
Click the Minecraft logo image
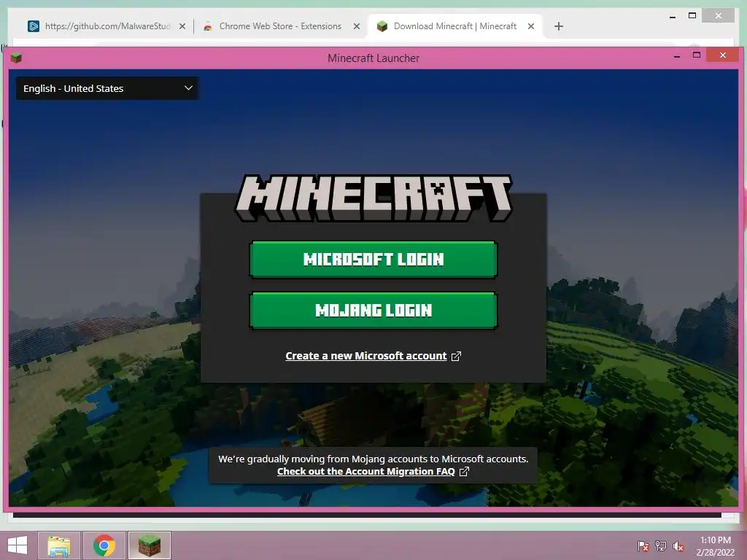click(x=373, y=198)
